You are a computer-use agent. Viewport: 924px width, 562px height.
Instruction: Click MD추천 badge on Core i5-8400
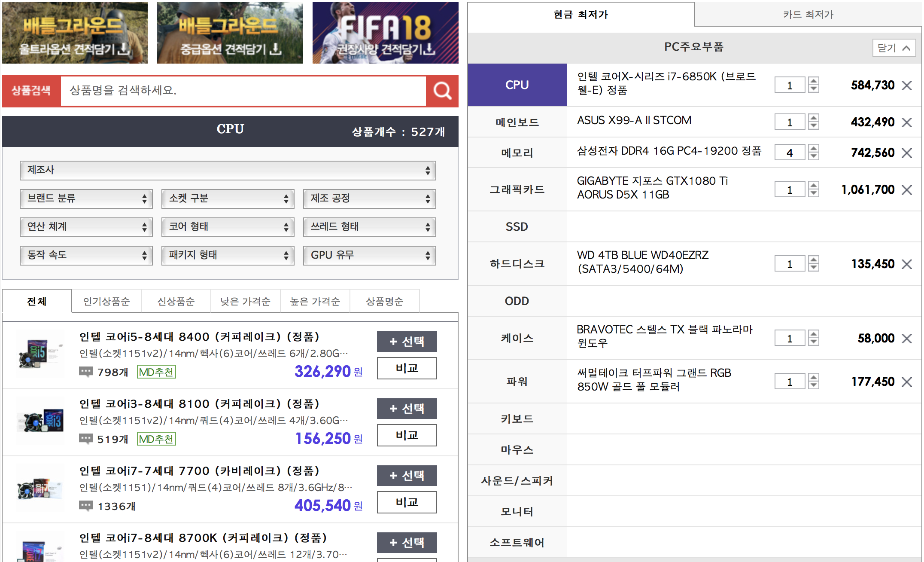[x=156, y=372]
